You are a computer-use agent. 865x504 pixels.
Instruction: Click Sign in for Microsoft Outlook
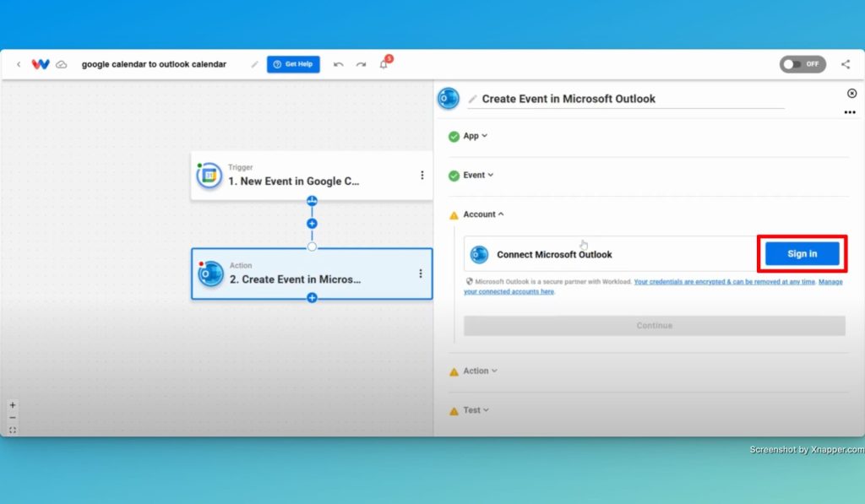point(802,253)
